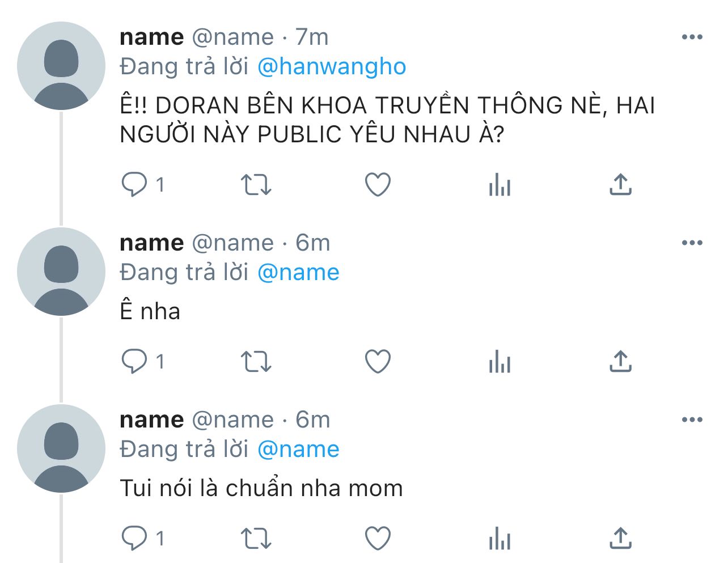
Task: Retweet the DORAN BÊN KHOA tweet
Action: (256, 185)
